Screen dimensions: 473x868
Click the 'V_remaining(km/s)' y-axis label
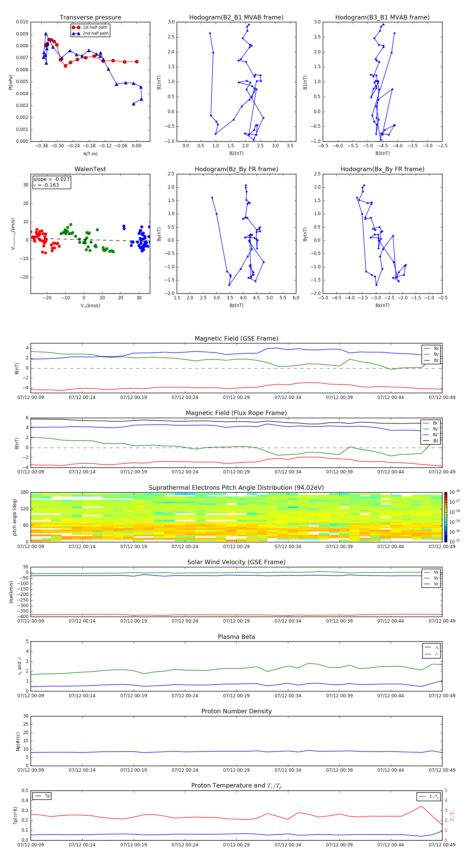[x=13, y=234]
